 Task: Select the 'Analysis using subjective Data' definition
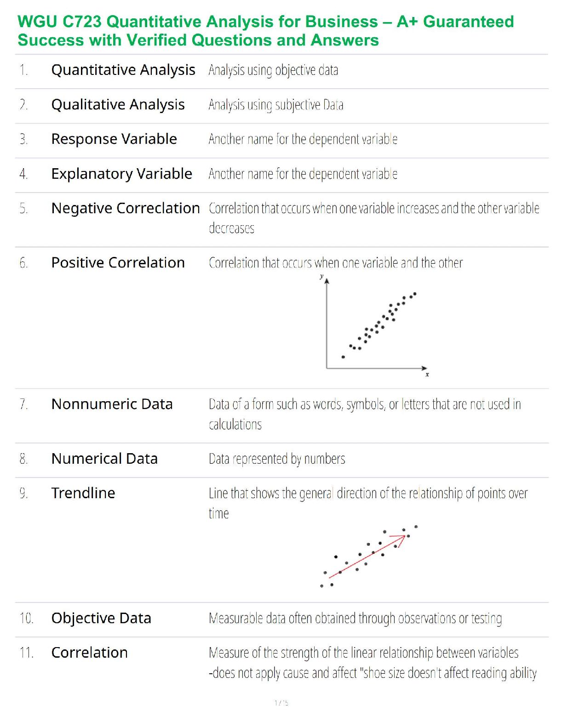[x=276, y=105]
